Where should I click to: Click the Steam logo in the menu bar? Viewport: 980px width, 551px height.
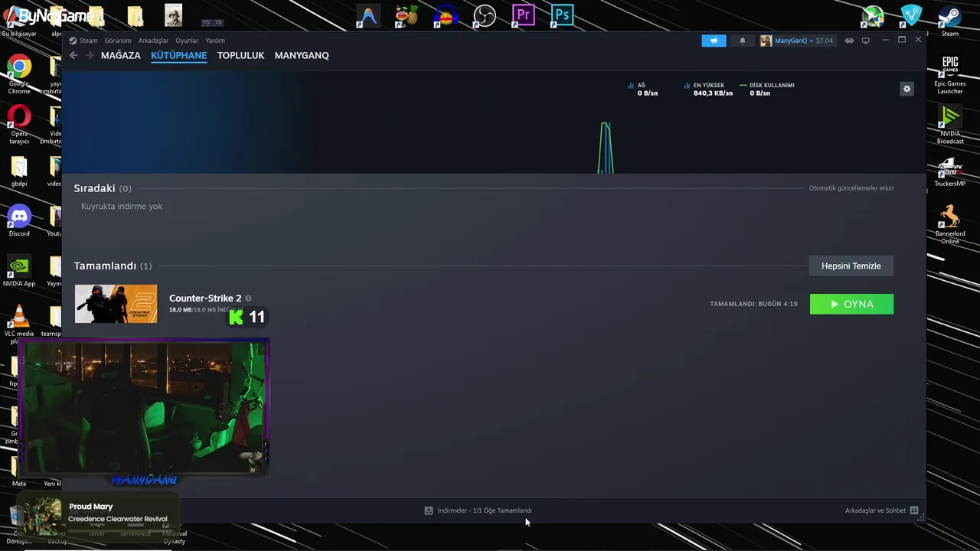pyautogui.click(x=73, y=41)
